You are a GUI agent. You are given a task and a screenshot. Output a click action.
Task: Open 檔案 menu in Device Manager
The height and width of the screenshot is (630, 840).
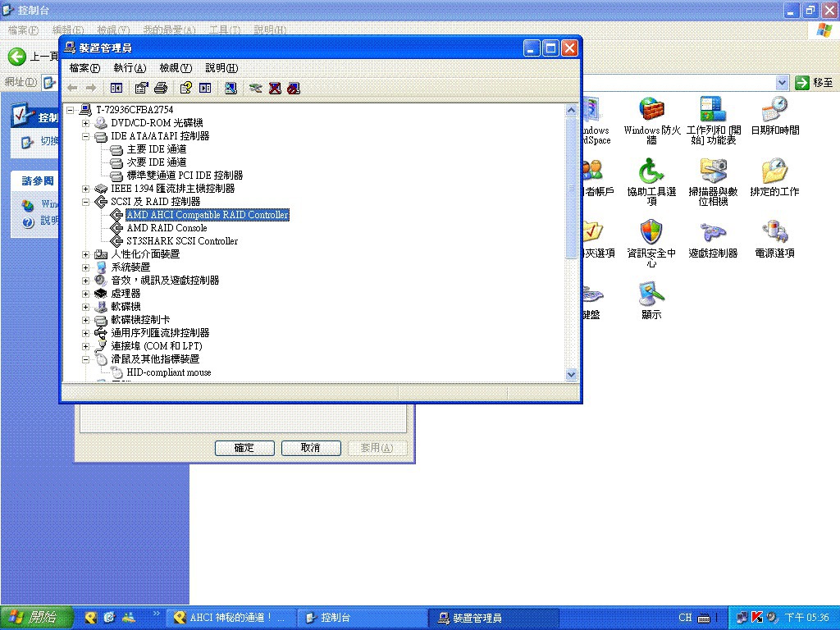[84, 68]
